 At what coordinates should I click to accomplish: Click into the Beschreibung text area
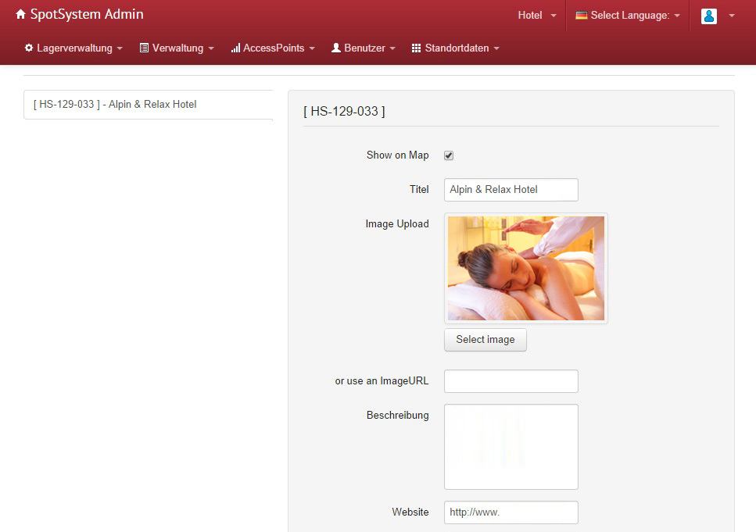[511, 447]
